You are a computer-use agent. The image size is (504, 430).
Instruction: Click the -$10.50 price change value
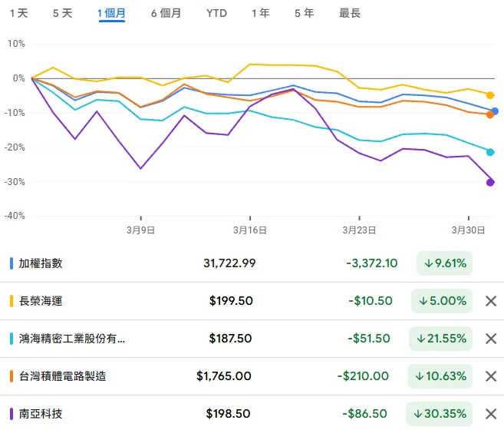[x=371, y=301]
